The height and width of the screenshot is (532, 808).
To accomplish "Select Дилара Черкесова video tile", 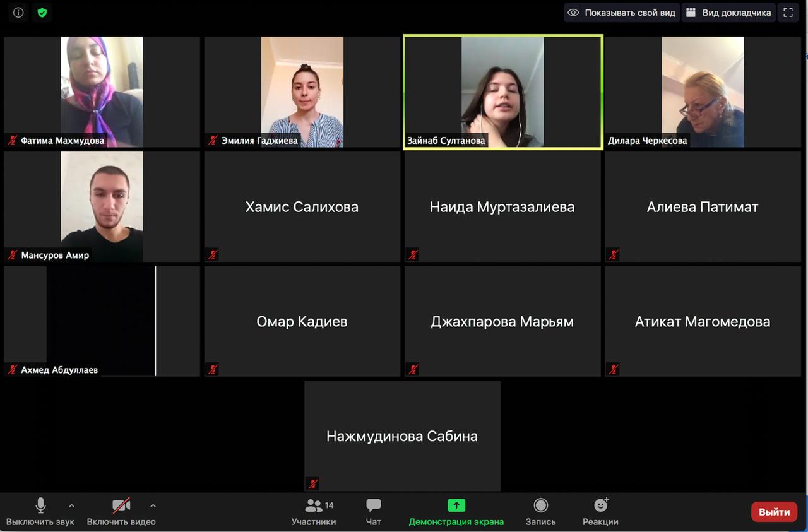I will (703, 92).
